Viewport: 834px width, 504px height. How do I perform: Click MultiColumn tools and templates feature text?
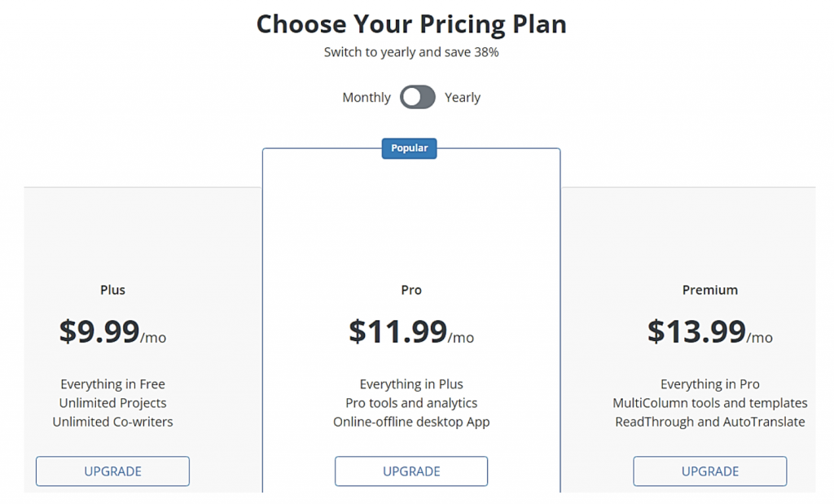coord(710,403)
